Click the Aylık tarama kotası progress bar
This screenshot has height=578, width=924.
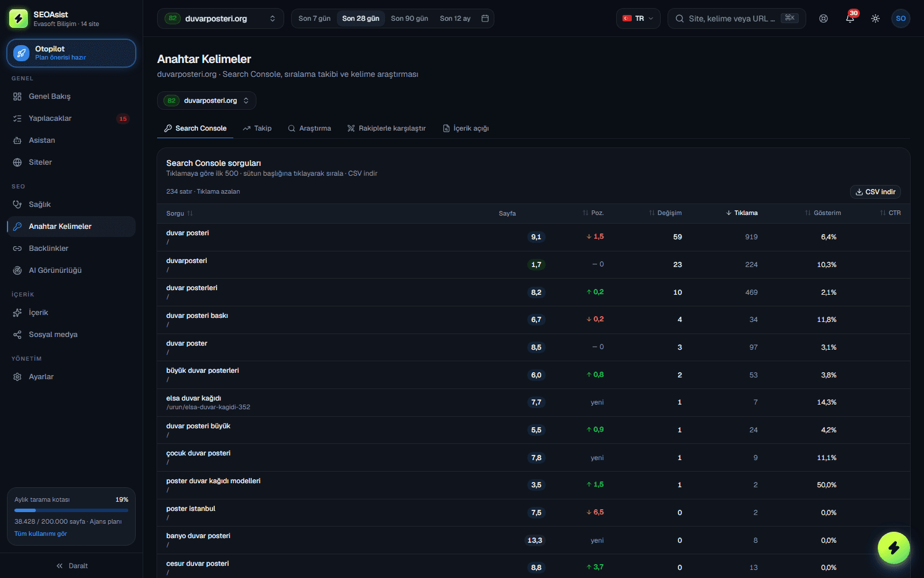[x=71, y=510]
